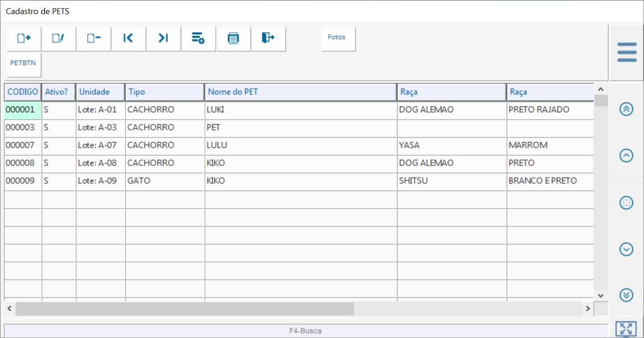Move up one row with up chevron
The image size is (644, 338).
(626, 156)
